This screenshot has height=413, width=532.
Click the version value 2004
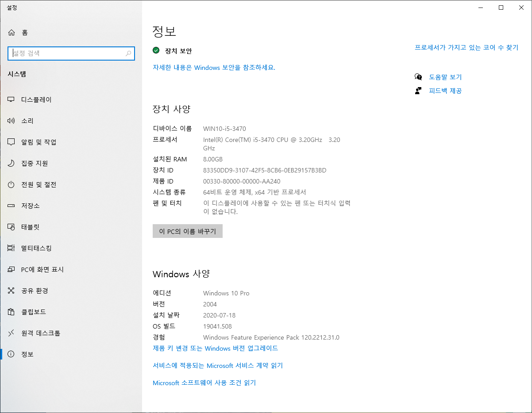(x=210, y=304)
